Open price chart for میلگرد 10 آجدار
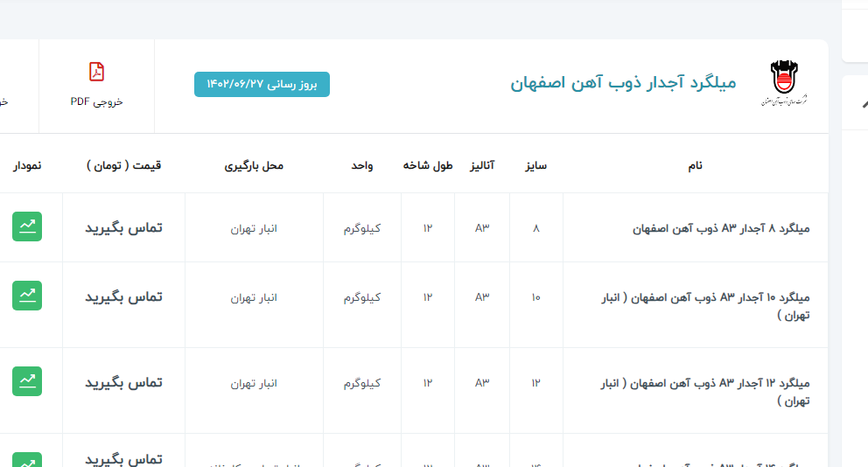Viewport: 868px width, 467px height. pyautogui.click(x=27, y=296)
